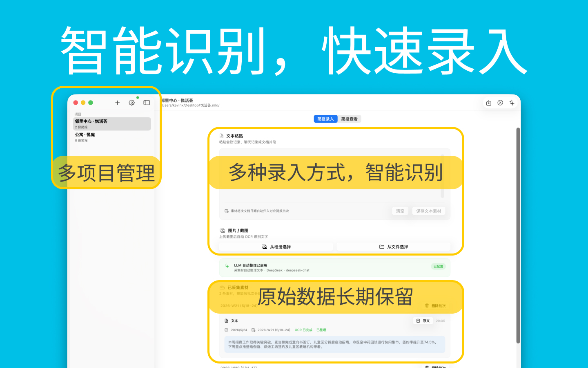This screenshot has height=368, width=588.
Task: Click 'DeepSeek · deepseek-chat' model text
Action: point(288,270)
